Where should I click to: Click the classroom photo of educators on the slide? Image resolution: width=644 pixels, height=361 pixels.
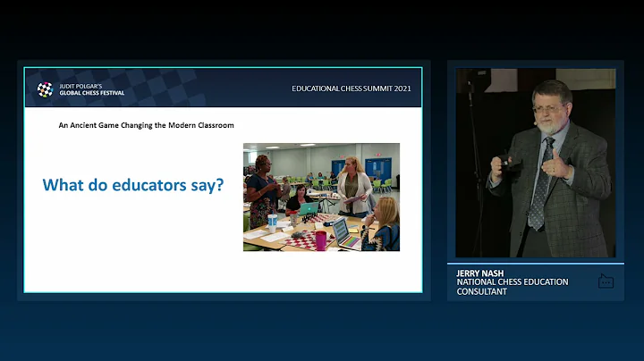321,197
